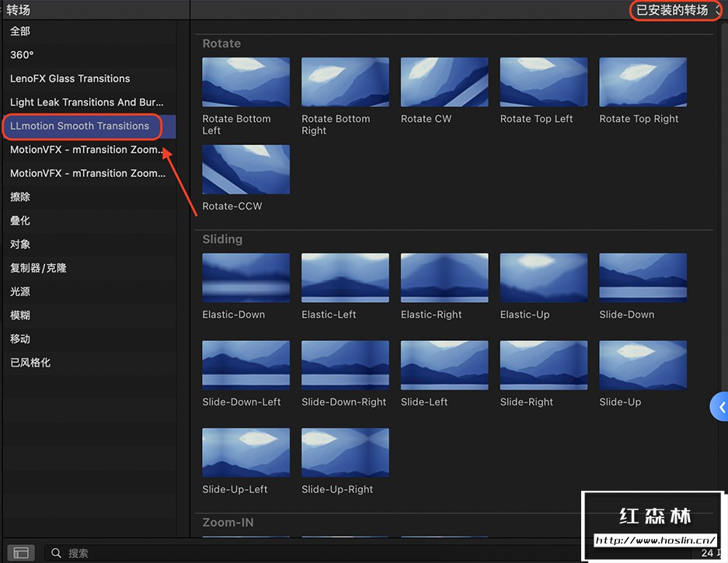The image size is (728, 563).
Task: Toggle the sidebar layout icon at bottom left
Action: [21, 553]
